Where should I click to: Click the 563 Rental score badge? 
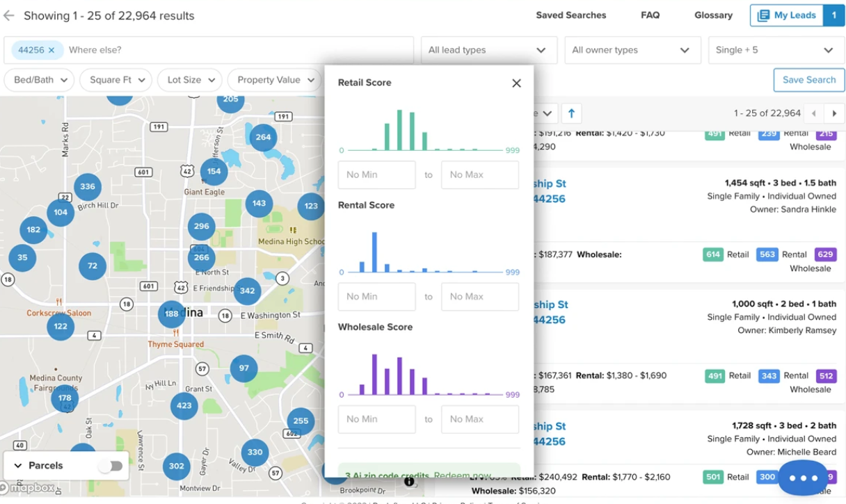(767, 255)
